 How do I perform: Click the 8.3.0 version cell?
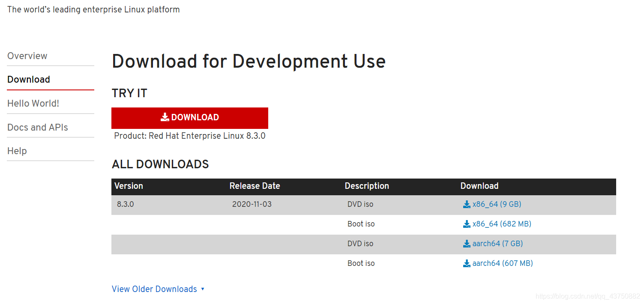click(126, 204)
